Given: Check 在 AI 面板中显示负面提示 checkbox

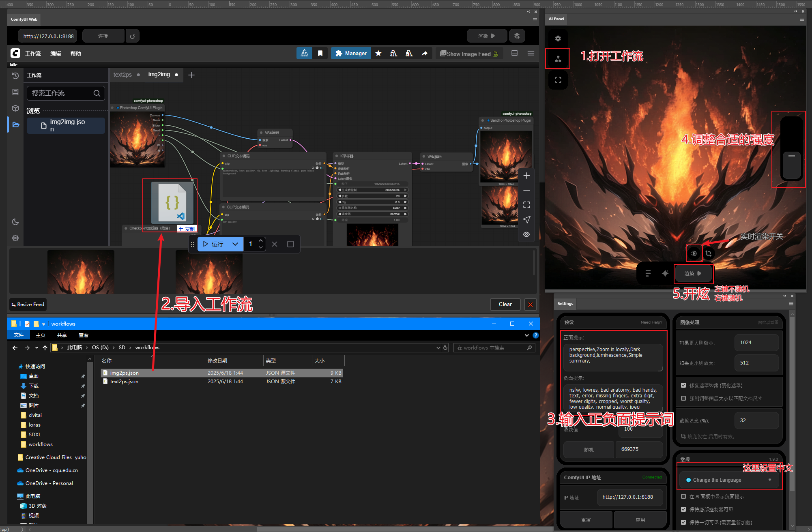Looking at the screenshot, I should [x=683, y=496].
